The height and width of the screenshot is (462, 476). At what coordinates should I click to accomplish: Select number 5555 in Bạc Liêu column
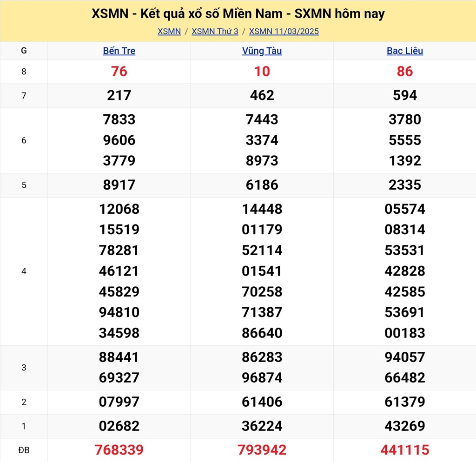tap(405, 140)
